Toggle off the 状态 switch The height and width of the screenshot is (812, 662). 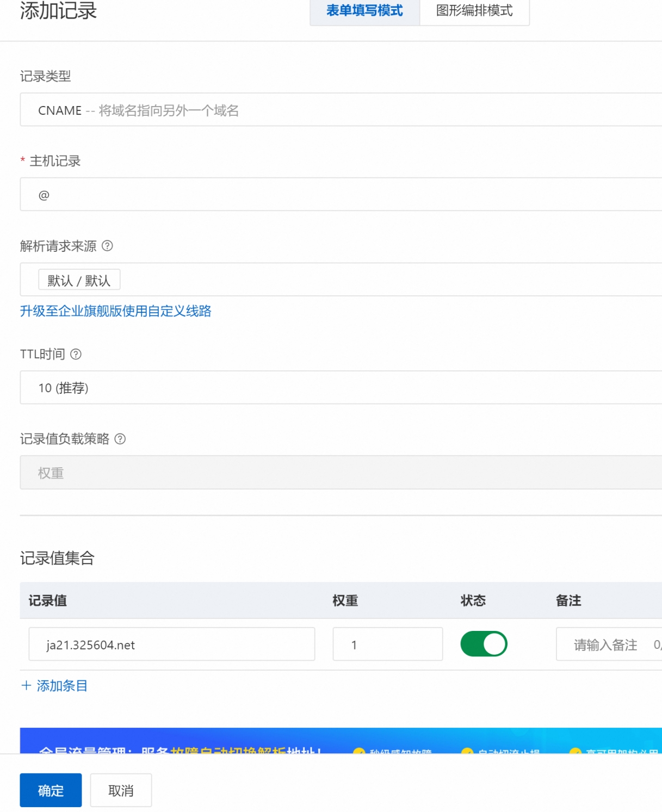click(x=484, y=644)
